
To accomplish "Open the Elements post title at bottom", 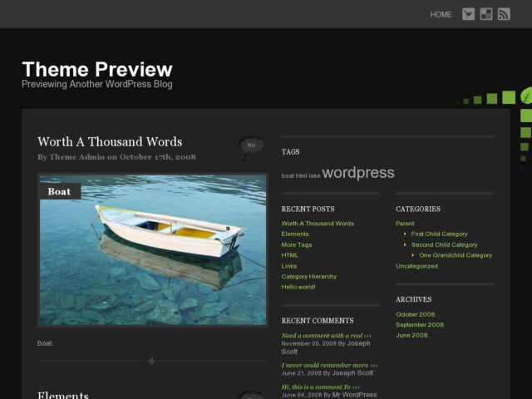I will coord(63,395).
